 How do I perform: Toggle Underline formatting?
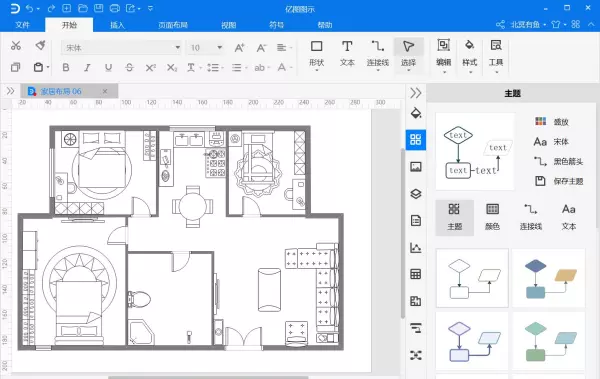pyautogui.click(x=109, y=68)
